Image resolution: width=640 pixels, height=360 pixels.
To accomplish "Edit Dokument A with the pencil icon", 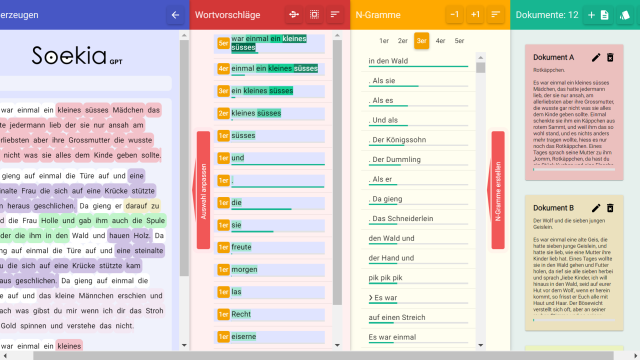I will click(596, 58).
